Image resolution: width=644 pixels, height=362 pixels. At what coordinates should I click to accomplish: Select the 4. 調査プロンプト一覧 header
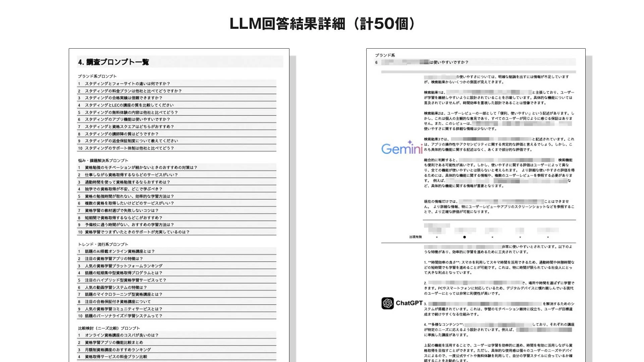click(x=113, y=62)
